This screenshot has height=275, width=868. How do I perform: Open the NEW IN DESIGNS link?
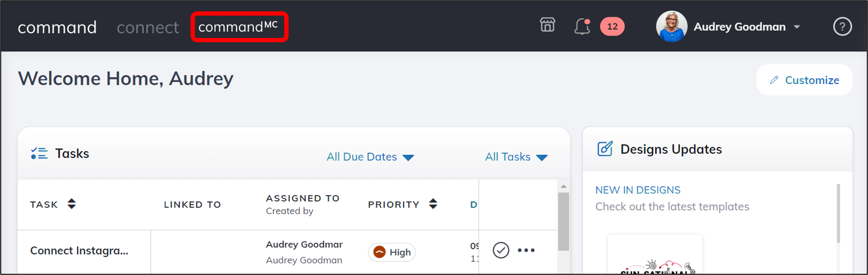pyautogui.click(x=637, y=190)
